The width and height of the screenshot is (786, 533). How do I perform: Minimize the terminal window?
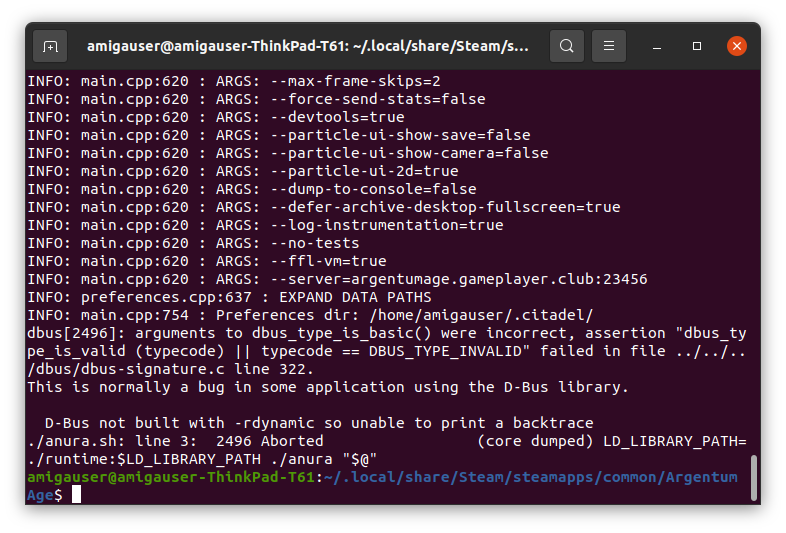coord(657,47)
